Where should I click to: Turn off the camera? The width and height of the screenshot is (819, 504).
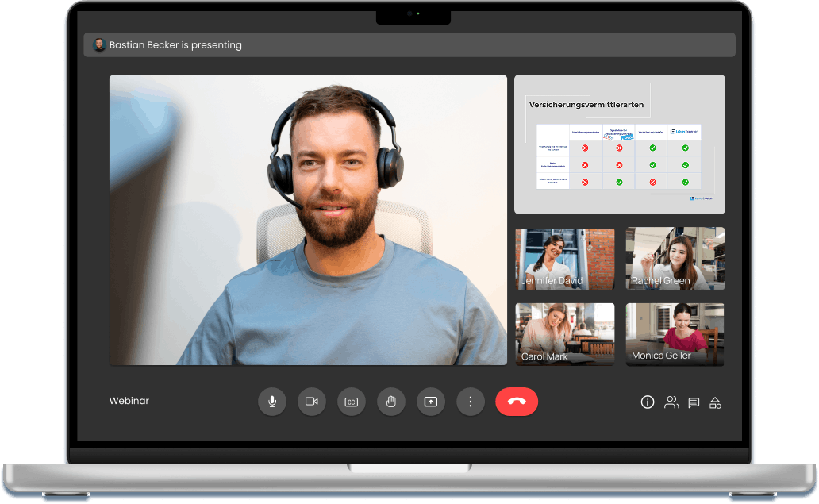312,402
